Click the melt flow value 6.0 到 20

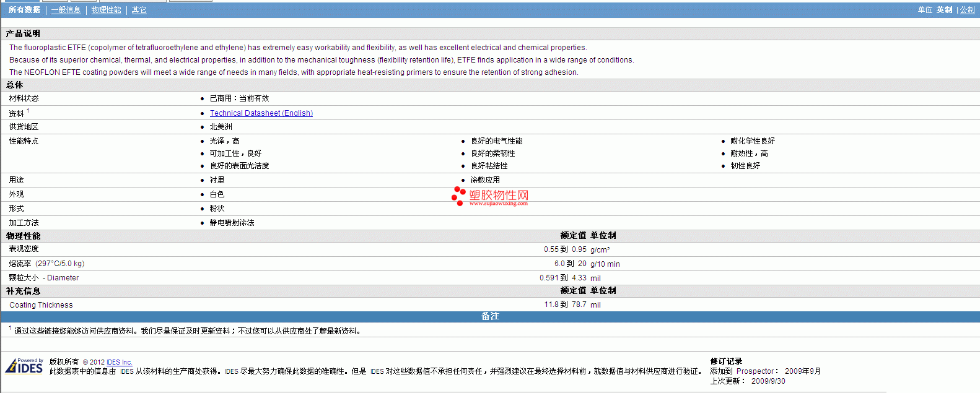tap(570, 264)
